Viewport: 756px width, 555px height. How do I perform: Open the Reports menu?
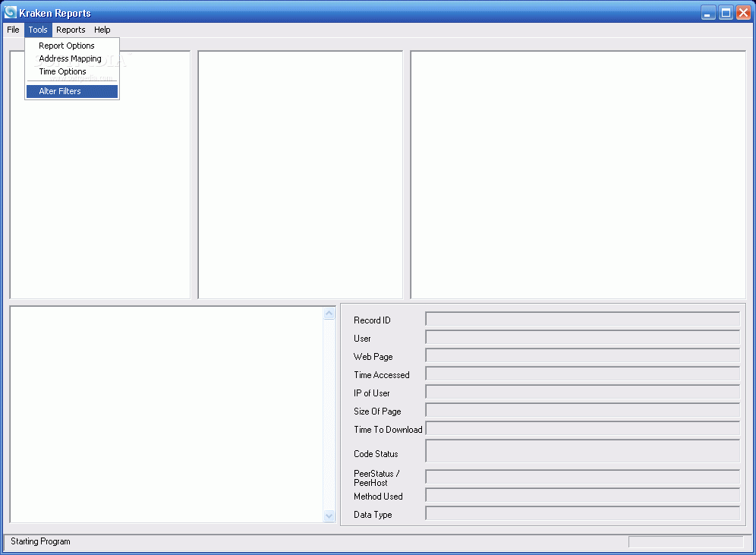[71, 30]
